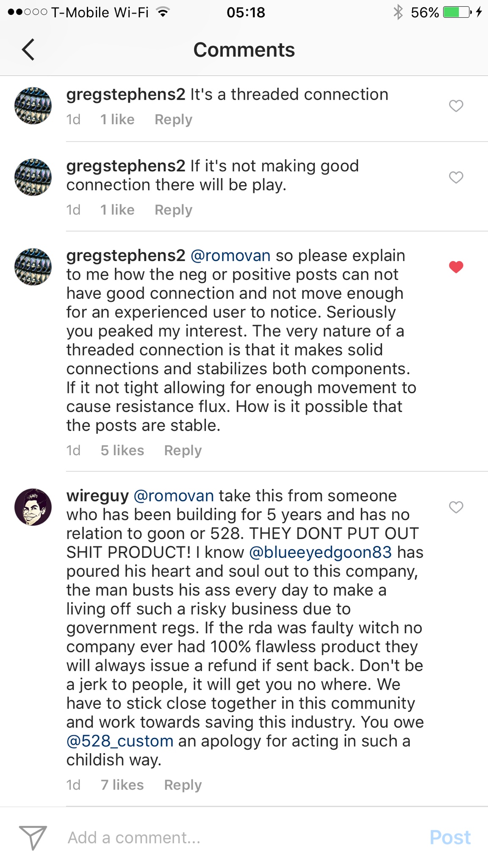Image resolution: width=488 pixels, height=868 pixels.
Task: Open gregstephens2's avatar on the first comment
Action: [33, 106]
